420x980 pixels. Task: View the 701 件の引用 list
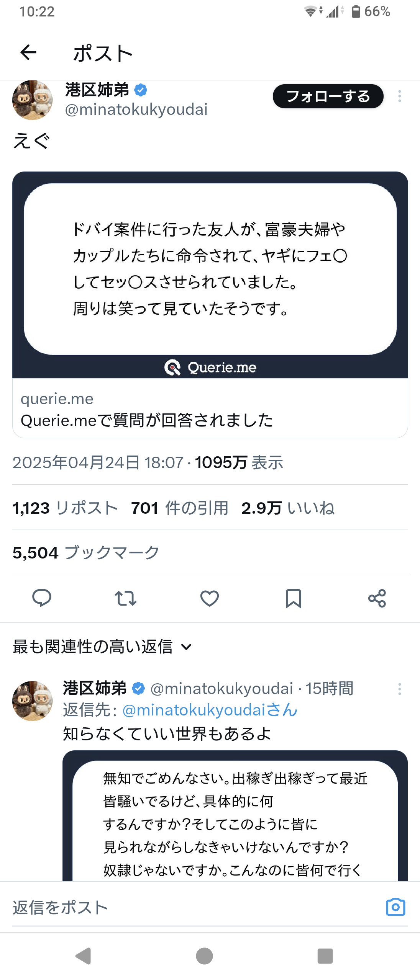click(x=180, y=508)
